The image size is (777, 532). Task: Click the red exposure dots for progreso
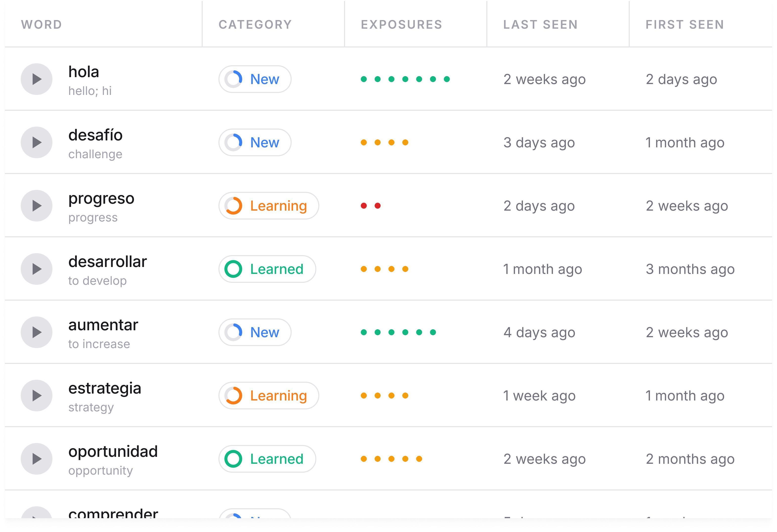coord(370,206)
